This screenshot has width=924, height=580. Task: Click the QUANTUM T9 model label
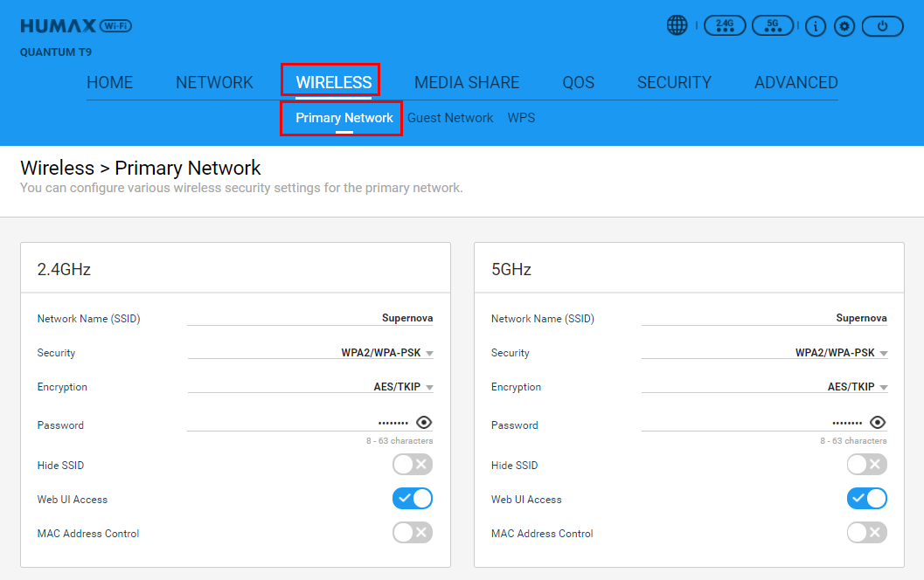56,52
